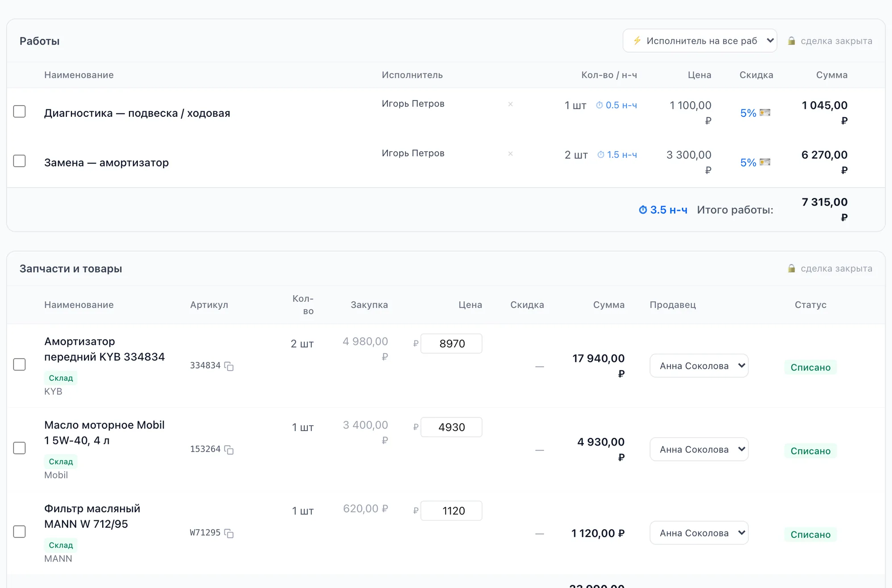
Task: Click lock icon in Работы header
Action: pyautogui.click(x=791, y=41)
